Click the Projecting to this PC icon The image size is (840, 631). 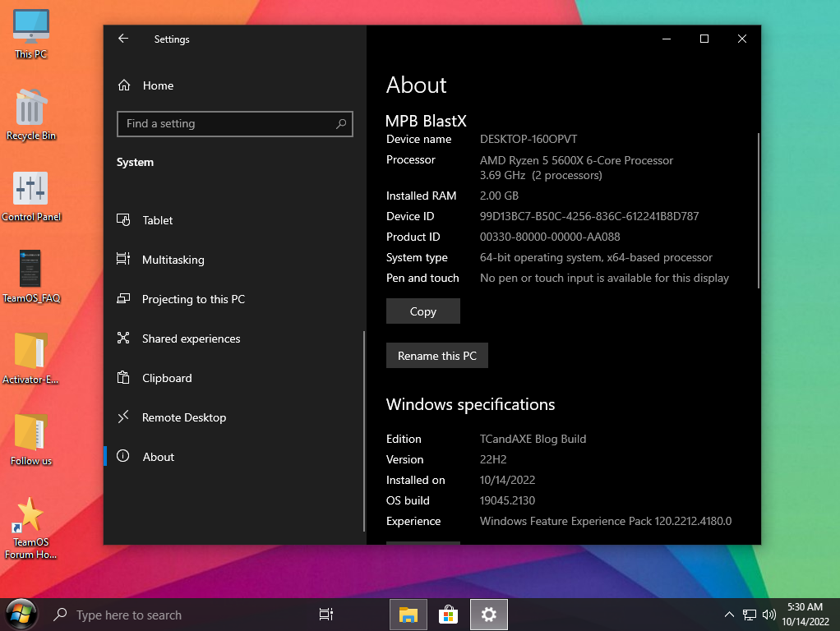123,299
